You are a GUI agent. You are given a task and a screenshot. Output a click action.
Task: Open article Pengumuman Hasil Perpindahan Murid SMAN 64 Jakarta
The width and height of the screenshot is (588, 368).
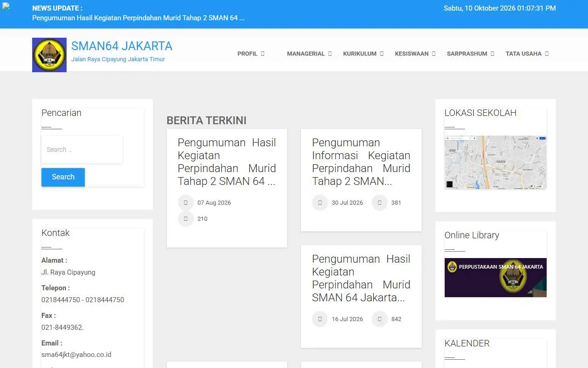(361, 278)
